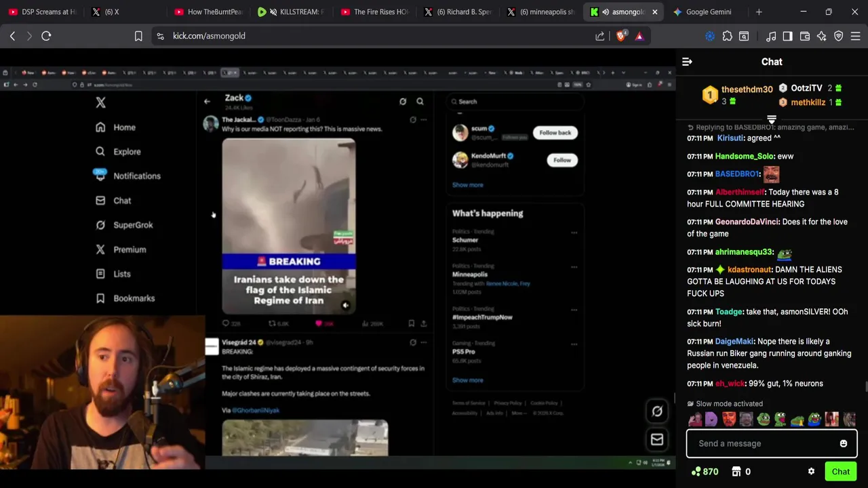Insert the red-faced man emote
The height and width of the screenshot is (488, 868).
[x=728, y=420]
